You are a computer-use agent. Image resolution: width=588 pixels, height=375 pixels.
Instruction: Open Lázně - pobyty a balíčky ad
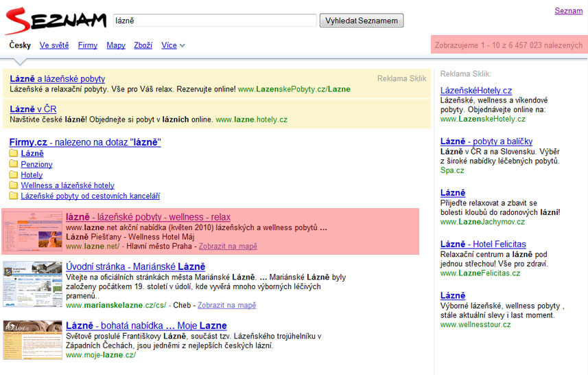486,141
